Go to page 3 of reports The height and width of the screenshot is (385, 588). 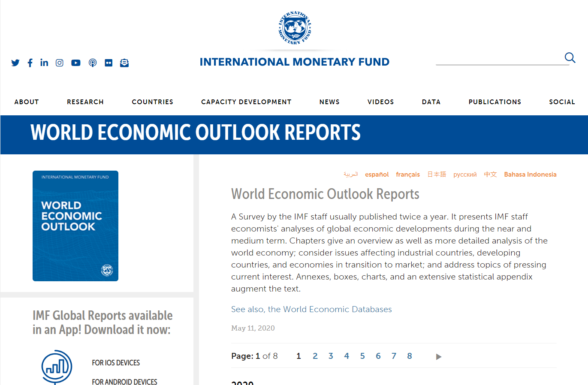pos(331,356)
